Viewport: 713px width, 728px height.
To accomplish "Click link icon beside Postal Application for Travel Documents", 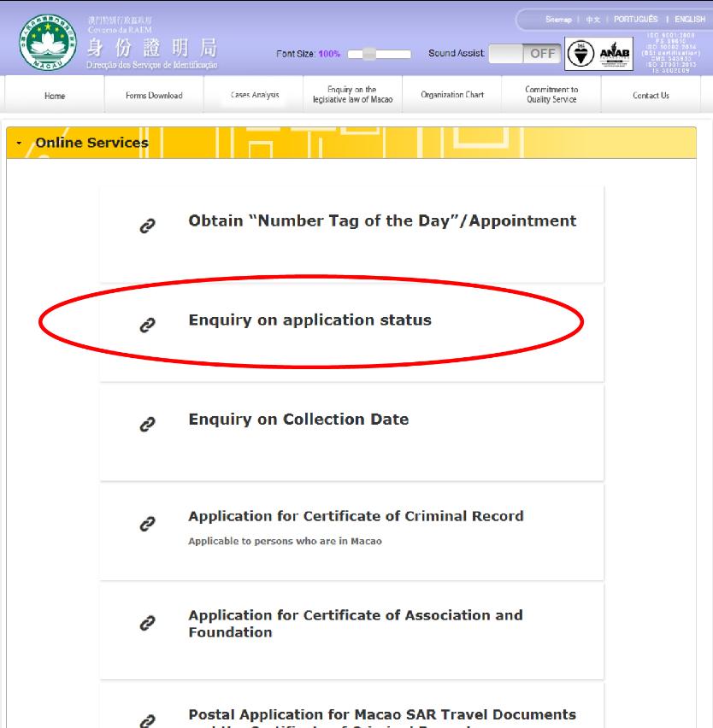I will coord(147,721).
